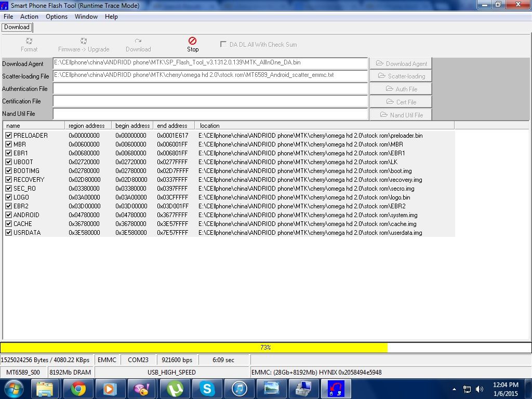Uncheck the PRELOADER partition checkbox
This screenshot has height=399, width=532.
pyautogui.click(x=8, y=136)
